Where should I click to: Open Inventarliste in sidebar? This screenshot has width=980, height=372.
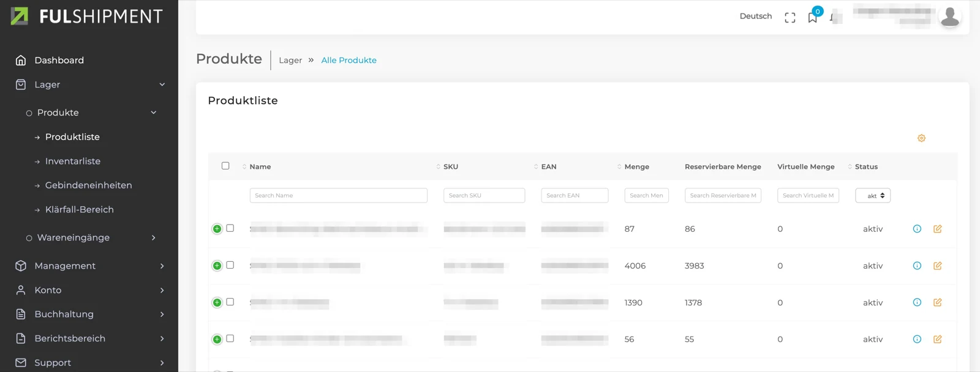click(x=73, y=161)
